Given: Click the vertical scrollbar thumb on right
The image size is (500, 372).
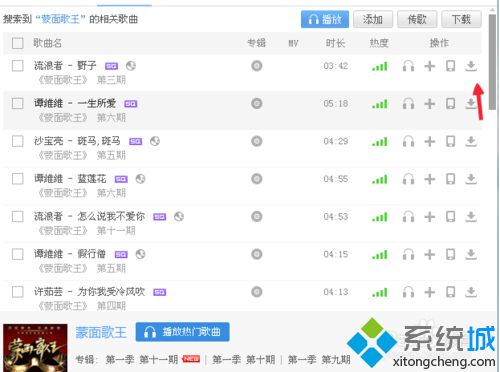Looking at the screenshot, I should 492,62.
